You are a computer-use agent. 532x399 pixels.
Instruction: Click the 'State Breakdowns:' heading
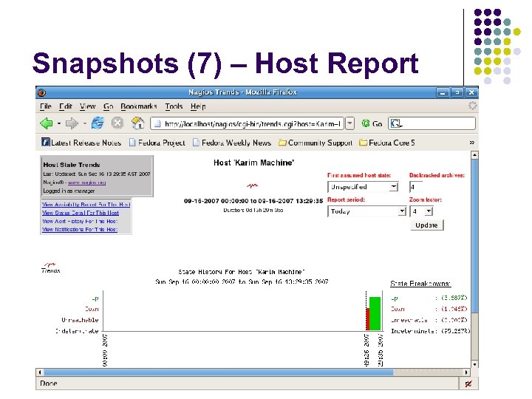pos(420,283)
